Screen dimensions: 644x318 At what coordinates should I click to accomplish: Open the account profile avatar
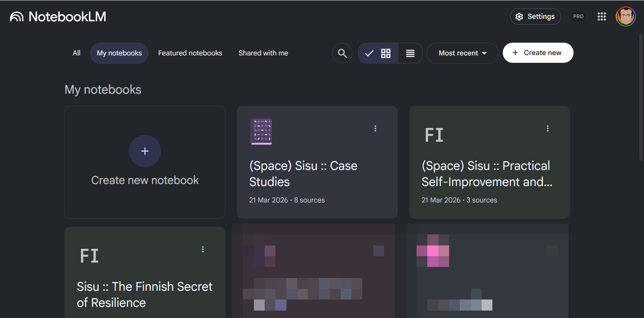click(x=626, y=16)
